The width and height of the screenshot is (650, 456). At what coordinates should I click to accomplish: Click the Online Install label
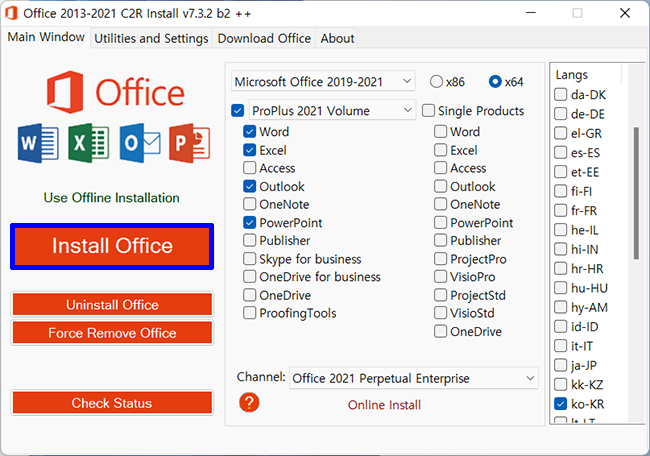384,405
